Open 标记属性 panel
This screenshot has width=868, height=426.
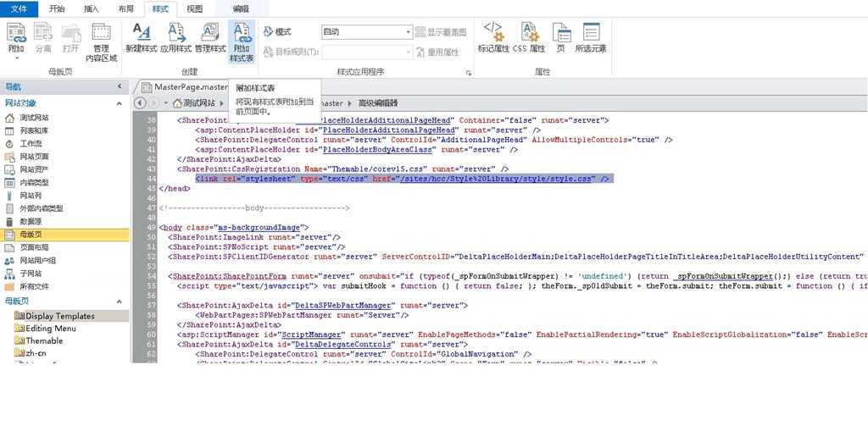493,37
